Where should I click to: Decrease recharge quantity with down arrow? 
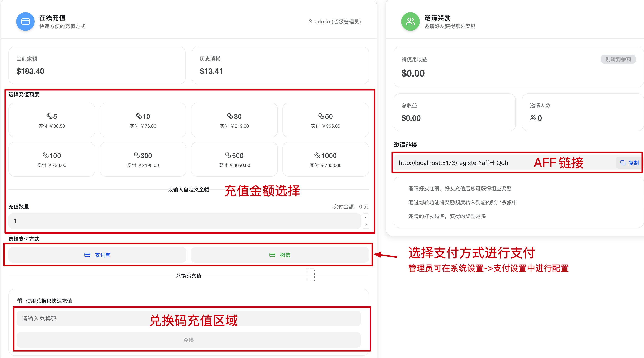[366, 225]
